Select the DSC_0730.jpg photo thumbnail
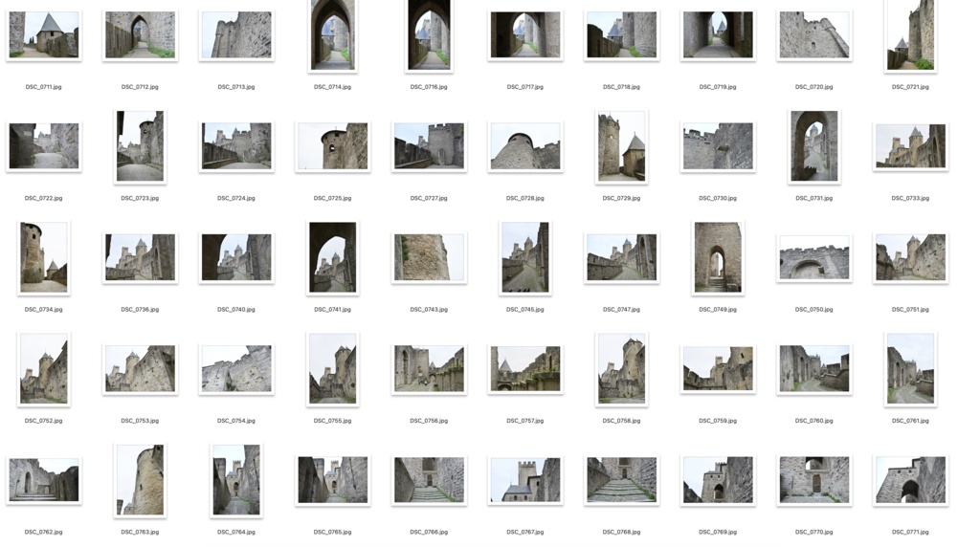980x547 pixels. tap(718, 146)
